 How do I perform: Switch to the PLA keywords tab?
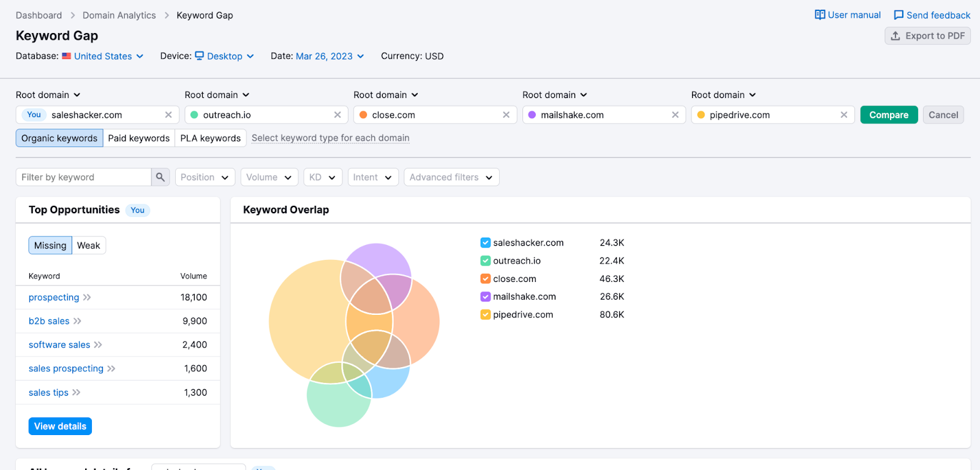(211, 138)
